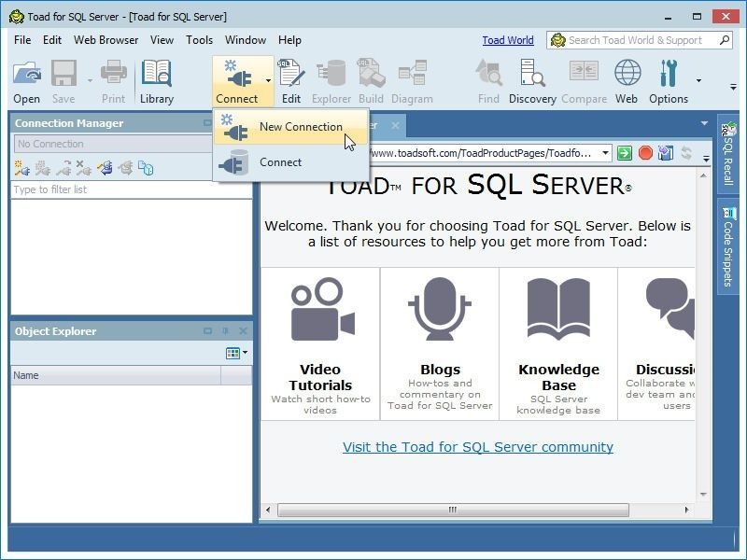
Task: Click the Compare toolbar icon
Action: click(x=585, y=73)
